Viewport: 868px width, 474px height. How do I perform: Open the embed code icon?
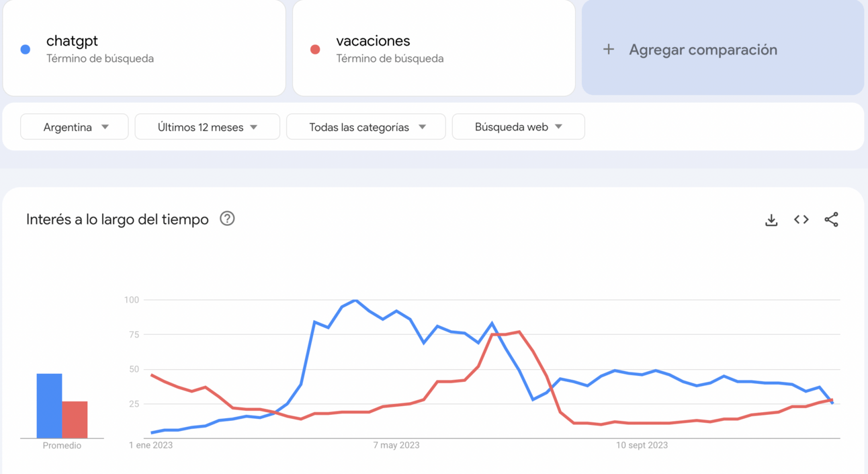801,219
